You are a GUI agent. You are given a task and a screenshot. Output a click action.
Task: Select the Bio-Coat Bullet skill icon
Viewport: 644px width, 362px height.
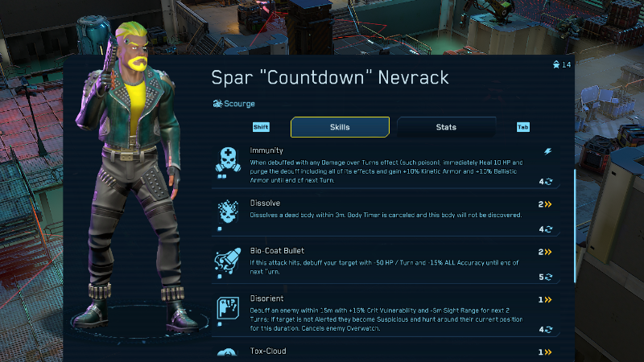228,261
